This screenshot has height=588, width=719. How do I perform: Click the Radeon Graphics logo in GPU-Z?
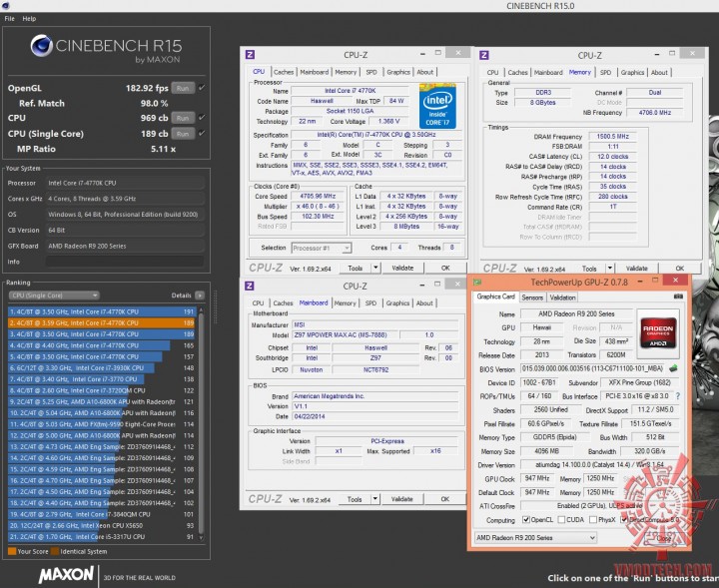(657, 332)
